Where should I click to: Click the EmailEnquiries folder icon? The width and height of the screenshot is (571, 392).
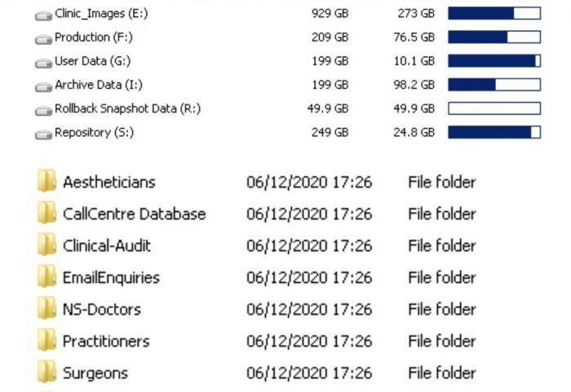click(x=46, y=276)
